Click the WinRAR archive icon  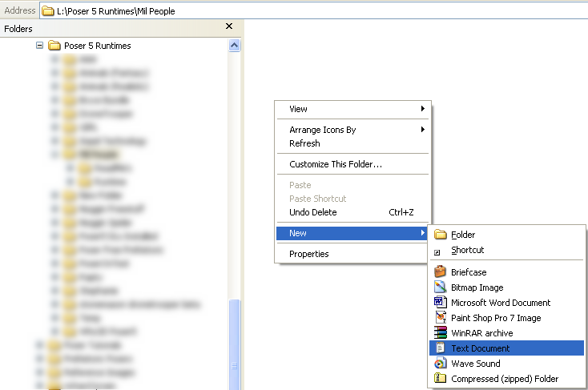(x=439, y=333)
